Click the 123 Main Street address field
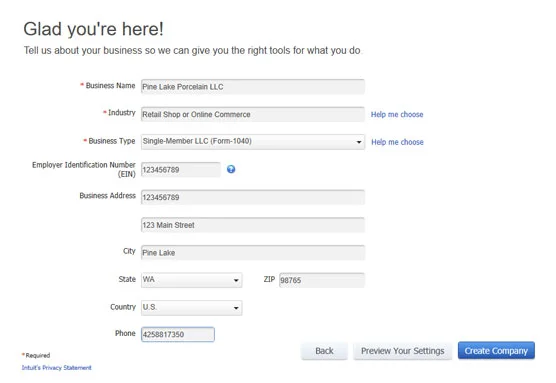 (252, 225)
